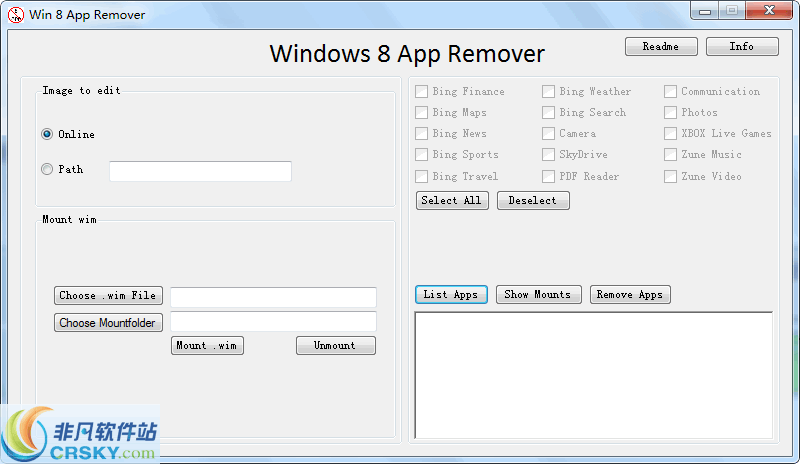Click the List Apps button
800x464 pixels.
451,295
